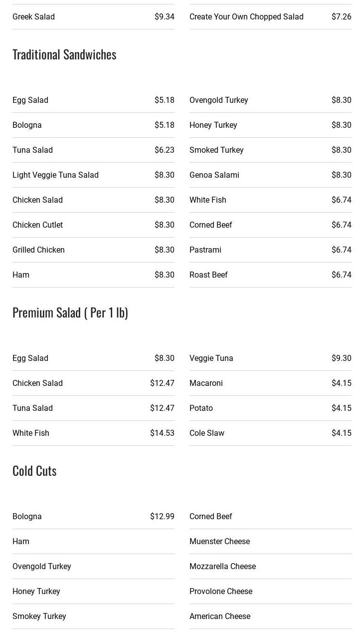Image resolution: width=364 pixels, height=632 pixels.
Task: Choose the Roast Beef sandwich
Action: tap(208, 275)
